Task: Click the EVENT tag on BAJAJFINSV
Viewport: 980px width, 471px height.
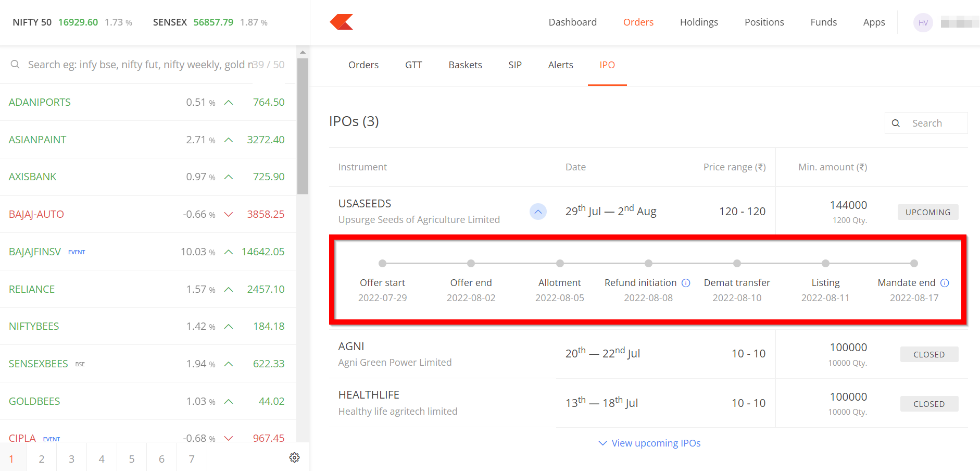Action: (77, 252)
